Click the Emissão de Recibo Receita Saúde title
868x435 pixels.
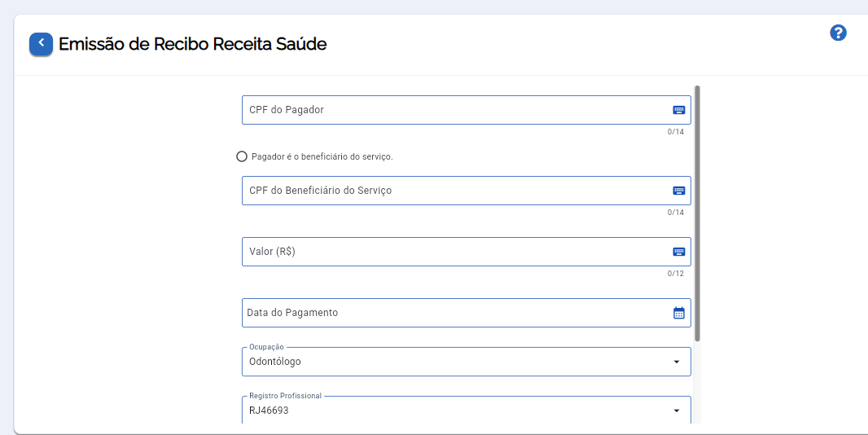coord(193,44)
